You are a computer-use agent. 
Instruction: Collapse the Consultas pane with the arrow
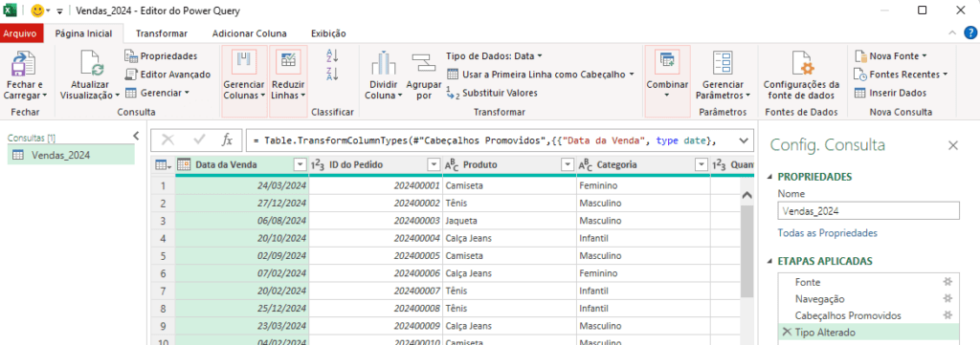(x=136, y=136)
